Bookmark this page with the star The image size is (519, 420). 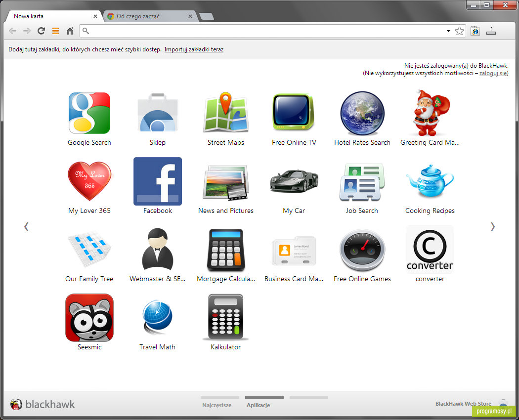(x=459, y=31)
